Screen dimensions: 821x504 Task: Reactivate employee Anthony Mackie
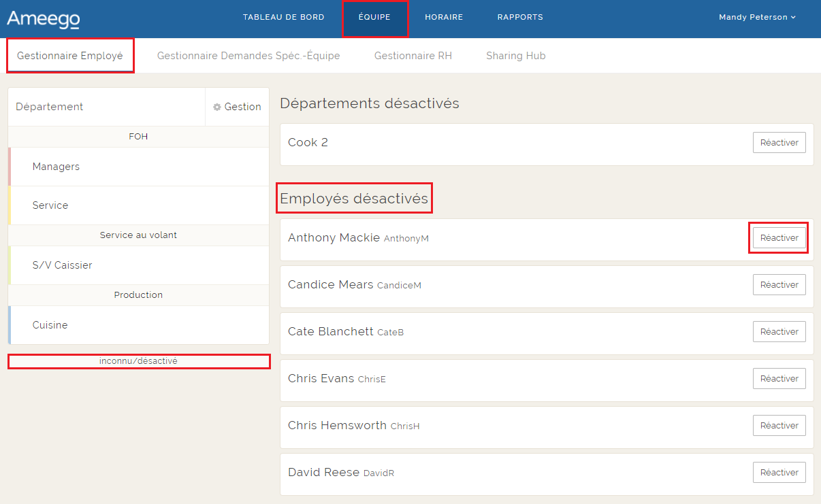point(779,238)
